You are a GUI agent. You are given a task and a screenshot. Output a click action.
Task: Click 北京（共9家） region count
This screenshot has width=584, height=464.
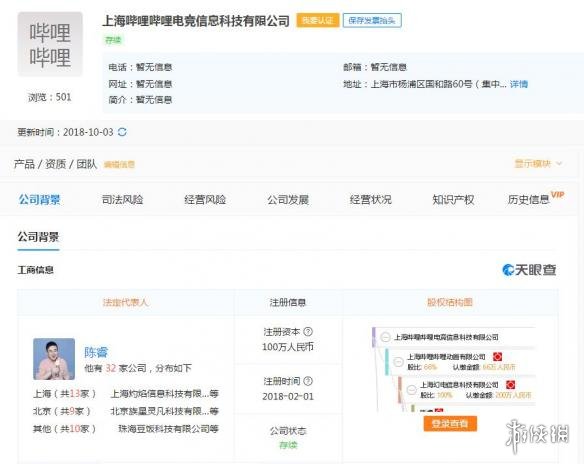[62, 411]
